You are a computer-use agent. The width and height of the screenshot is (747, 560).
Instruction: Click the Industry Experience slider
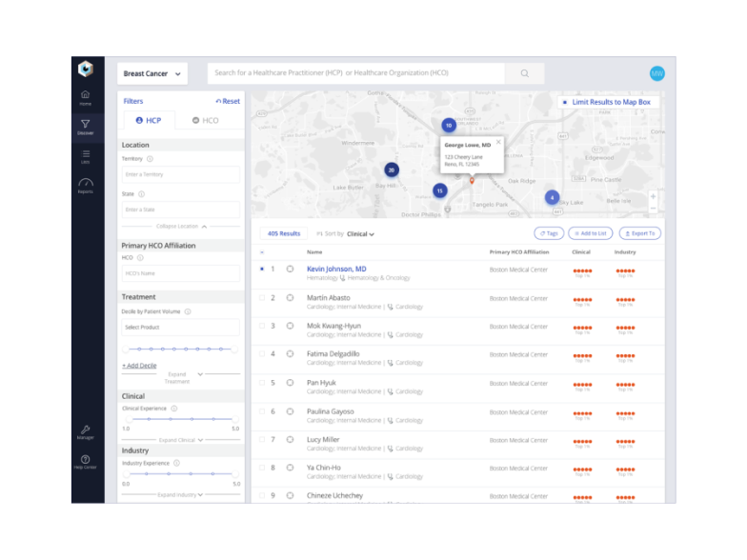181,474
